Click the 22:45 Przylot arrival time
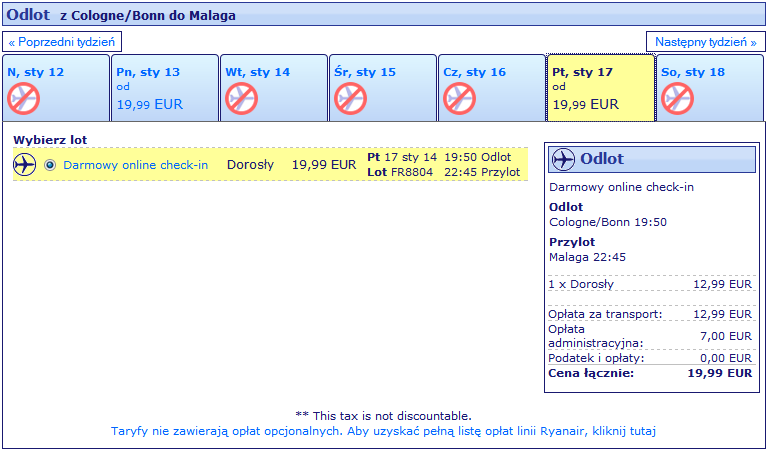 pos(482,172)
